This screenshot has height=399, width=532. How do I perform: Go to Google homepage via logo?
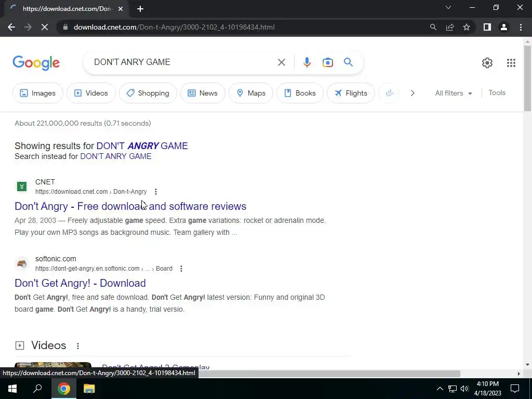(x=36, y=63)
